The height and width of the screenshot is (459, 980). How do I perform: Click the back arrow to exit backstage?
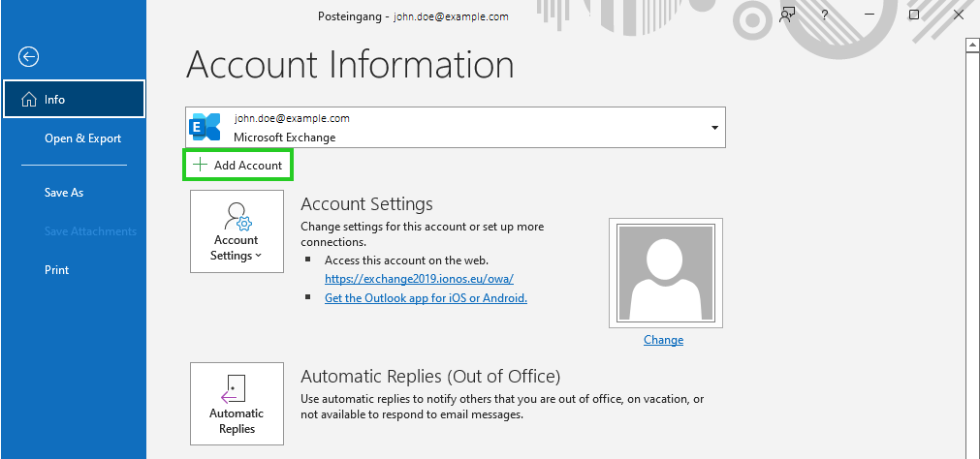click(x=29, y=57)
